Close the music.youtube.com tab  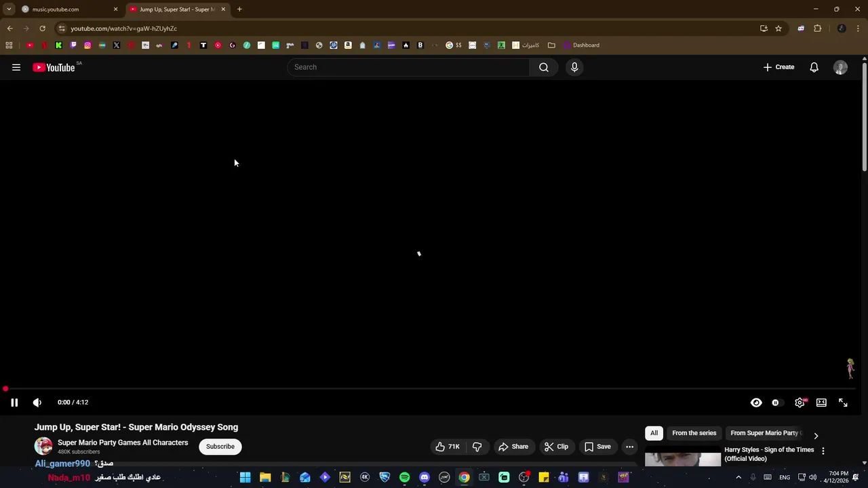[115, 9]
